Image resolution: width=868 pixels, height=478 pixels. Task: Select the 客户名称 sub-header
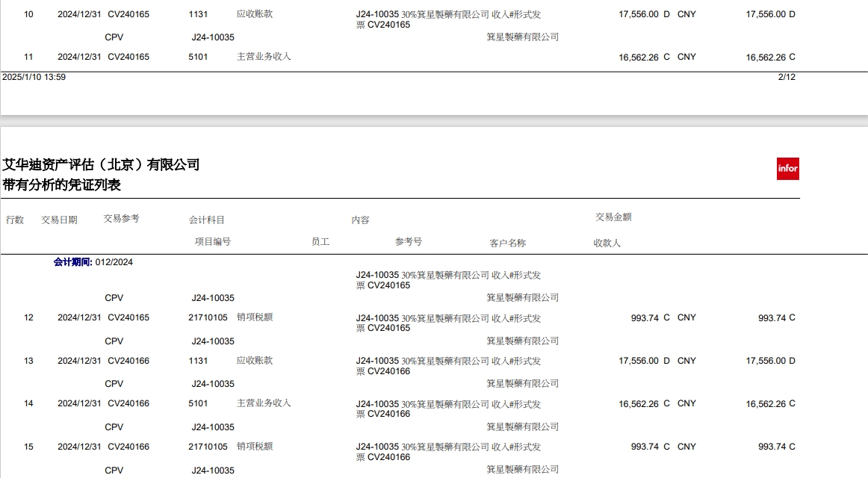pyautogui.click(x=508, y=243)
